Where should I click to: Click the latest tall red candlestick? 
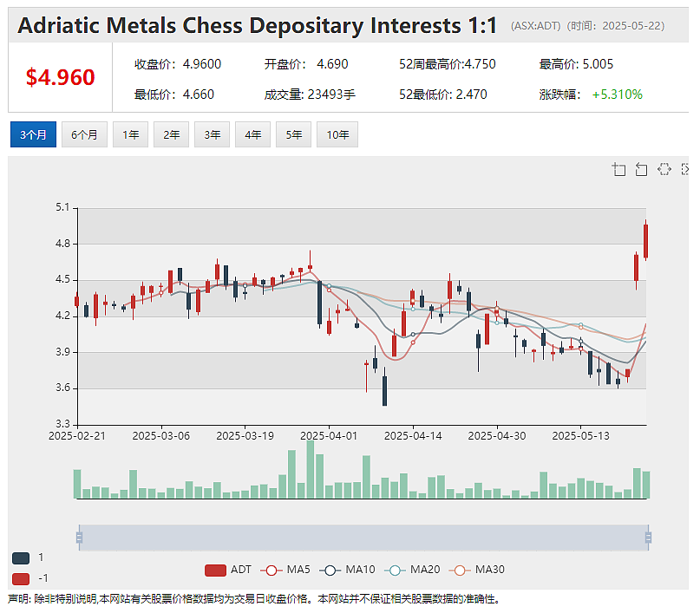click(645, 241)
